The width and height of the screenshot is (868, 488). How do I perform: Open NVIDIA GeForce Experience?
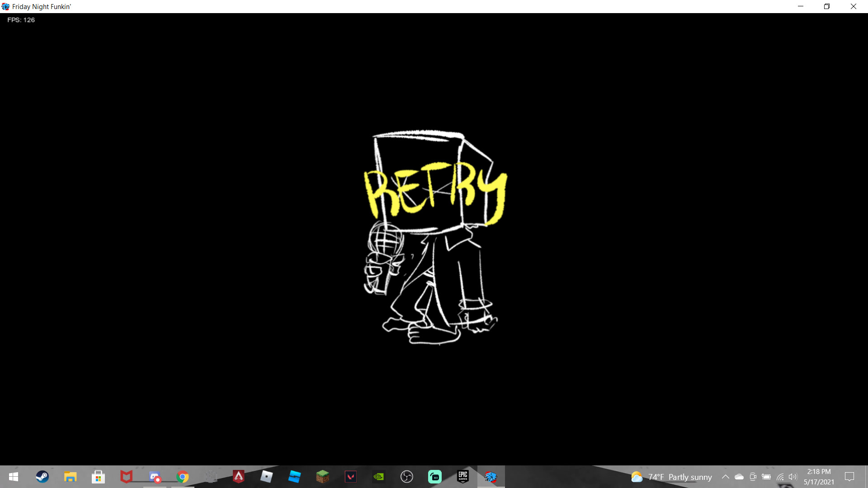[379, 477]
